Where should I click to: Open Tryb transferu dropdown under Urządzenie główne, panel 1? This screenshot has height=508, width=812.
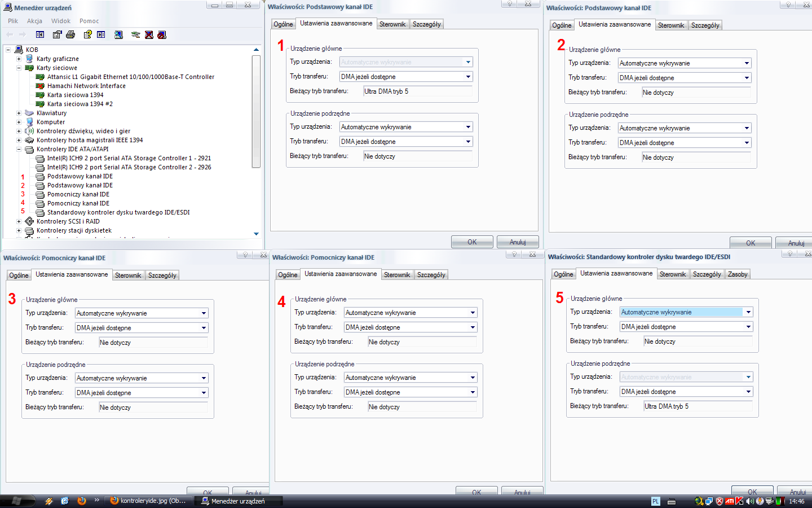[468, 77]
